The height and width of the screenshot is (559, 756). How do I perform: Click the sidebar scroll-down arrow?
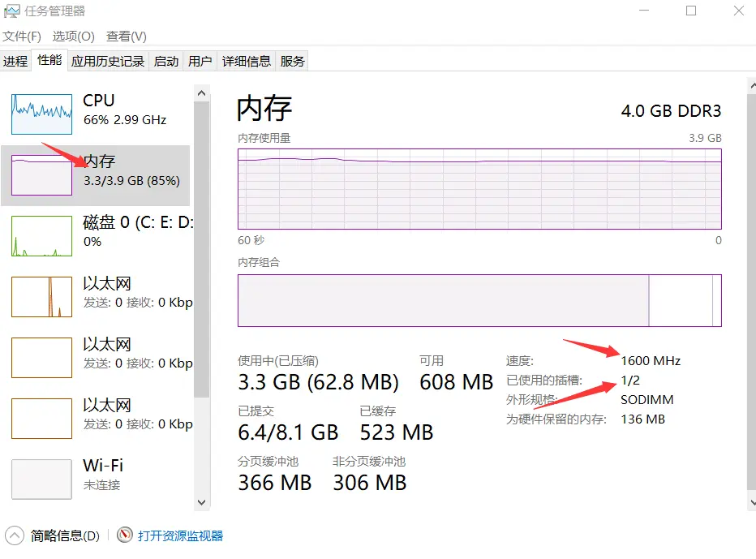[x=202, y=502]
